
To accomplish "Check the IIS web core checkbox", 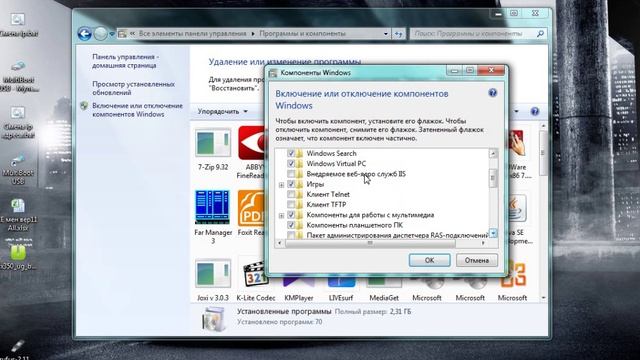I will (x=291, y=174).
